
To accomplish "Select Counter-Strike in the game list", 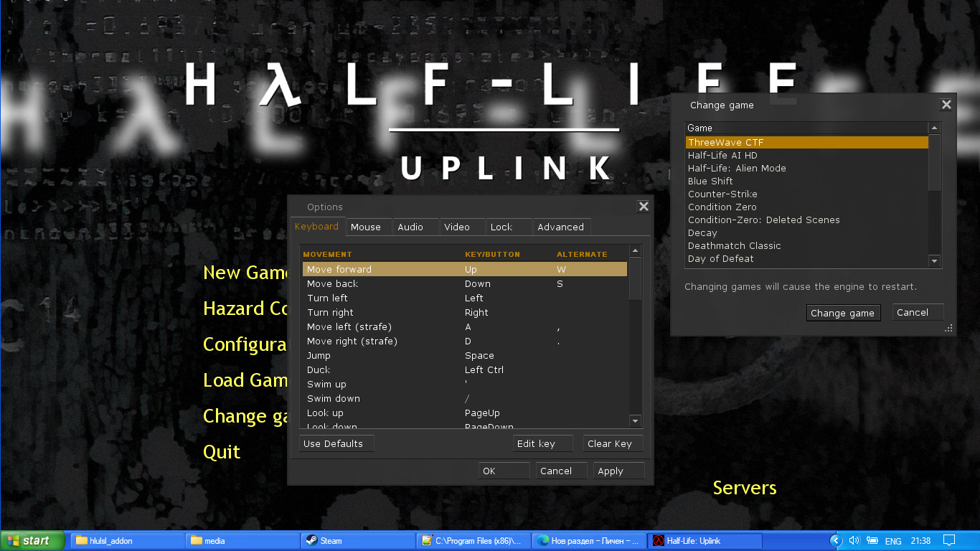I will pos(722,194).
